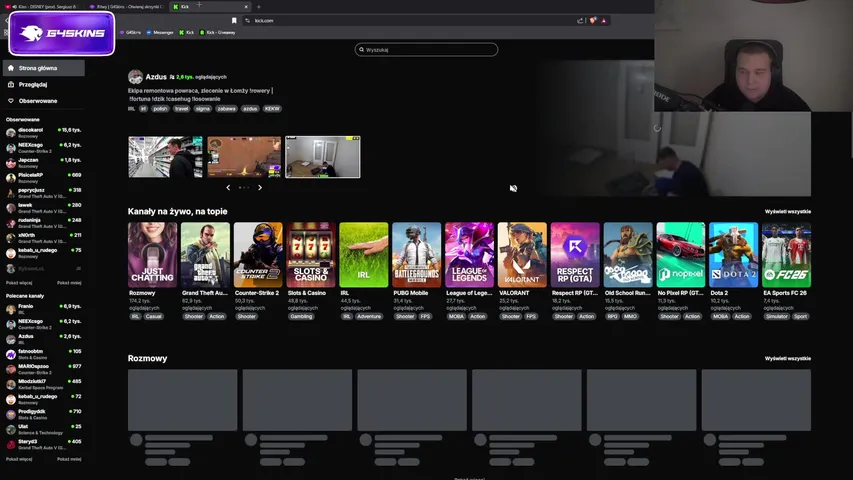853x480 pixels.
Task: Open a new browser tab
Action: tap(259, 7)
